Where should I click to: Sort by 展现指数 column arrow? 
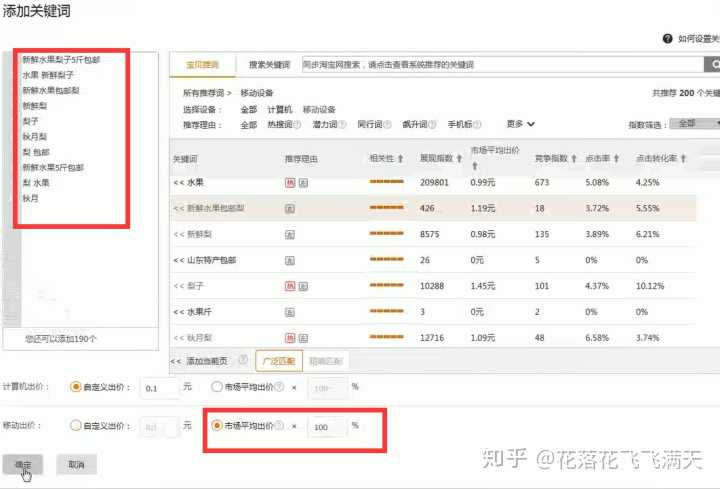tap(458, 159)
